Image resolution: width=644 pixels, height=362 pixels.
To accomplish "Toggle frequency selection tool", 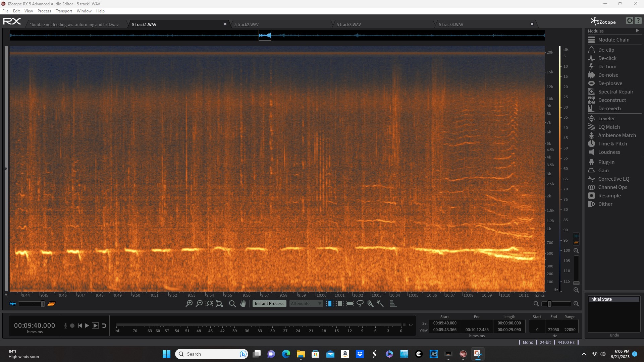I will [350, 304].
